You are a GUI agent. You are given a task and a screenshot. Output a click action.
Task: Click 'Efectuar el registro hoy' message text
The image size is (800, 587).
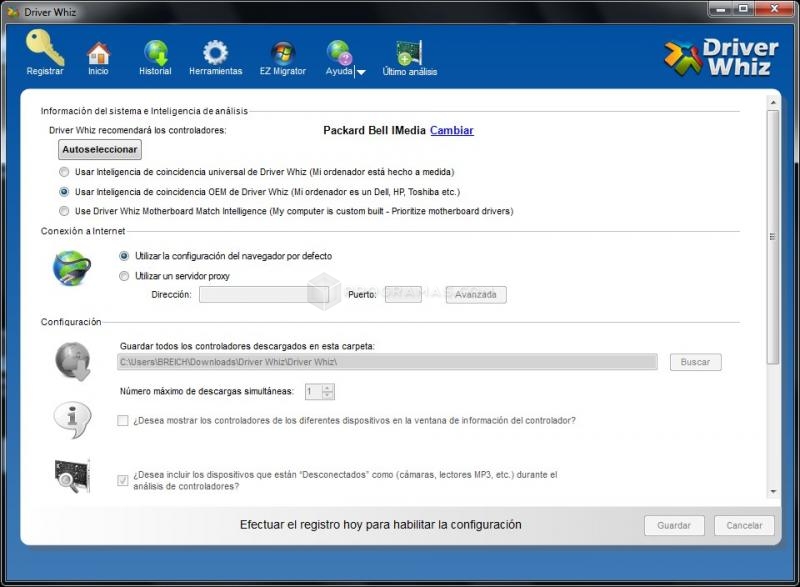(381, 525)
